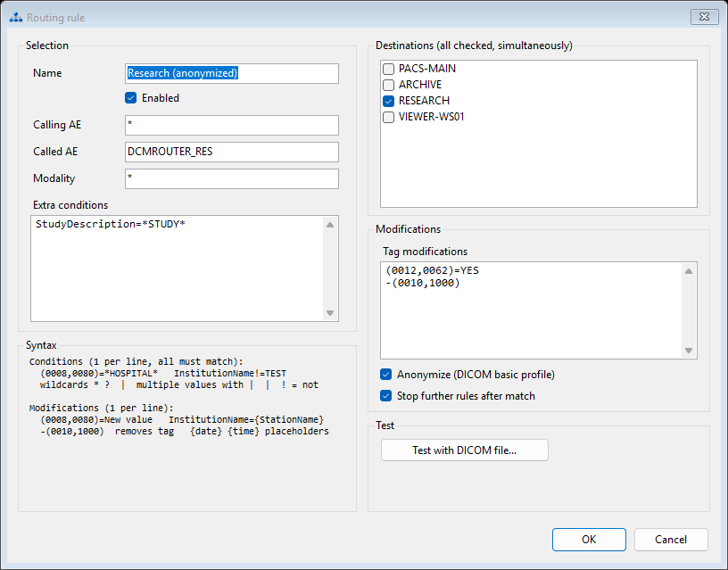This screenshot has height=570, width=728.
Task: Check the VIEWER-WS01 destination
Action: click(x=389, y=117)
